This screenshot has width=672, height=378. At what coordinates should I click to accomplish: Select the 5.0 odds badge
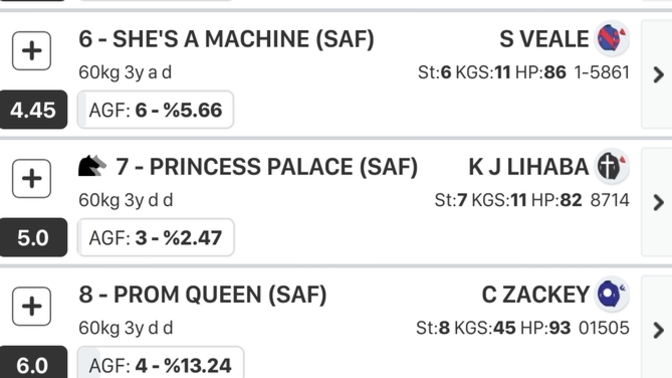[x=33, y=237]
